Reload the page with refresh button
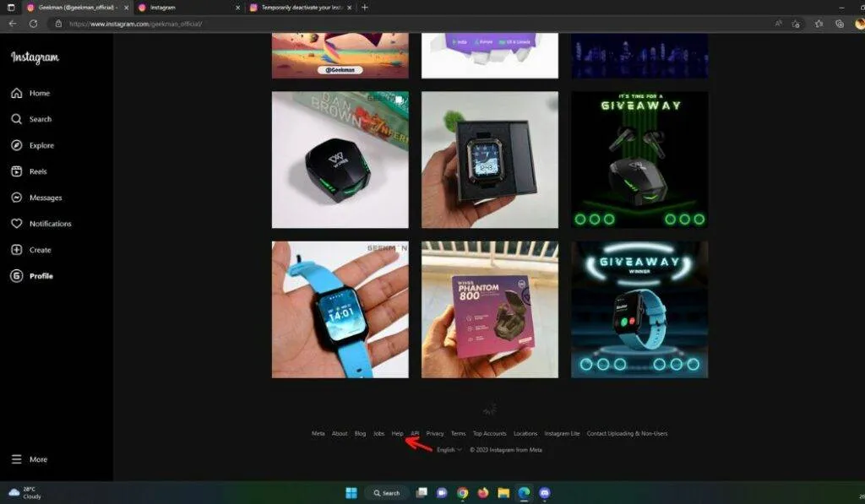Viewport: 865px width, 504px height. click(33, 24)
